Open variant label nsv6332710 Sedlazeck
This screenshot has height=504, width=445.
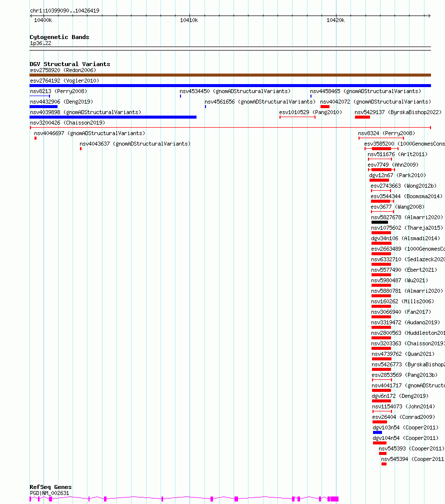point(408,259)
